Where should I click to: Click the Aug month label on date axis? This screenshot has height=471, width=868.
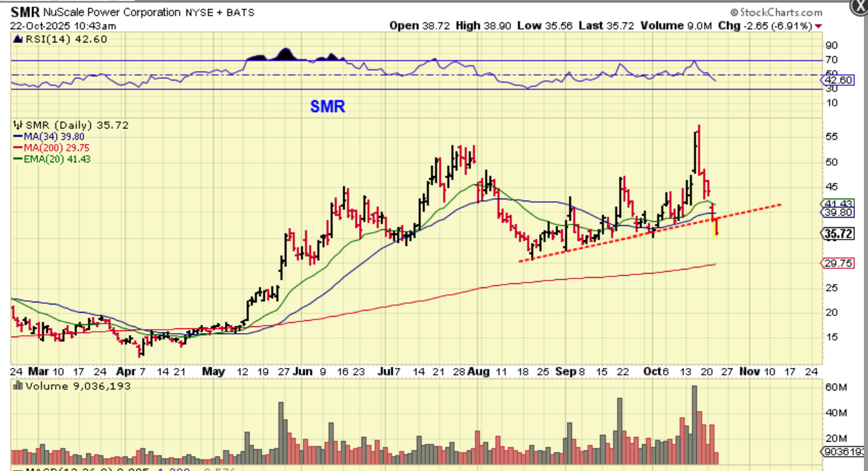480,371
